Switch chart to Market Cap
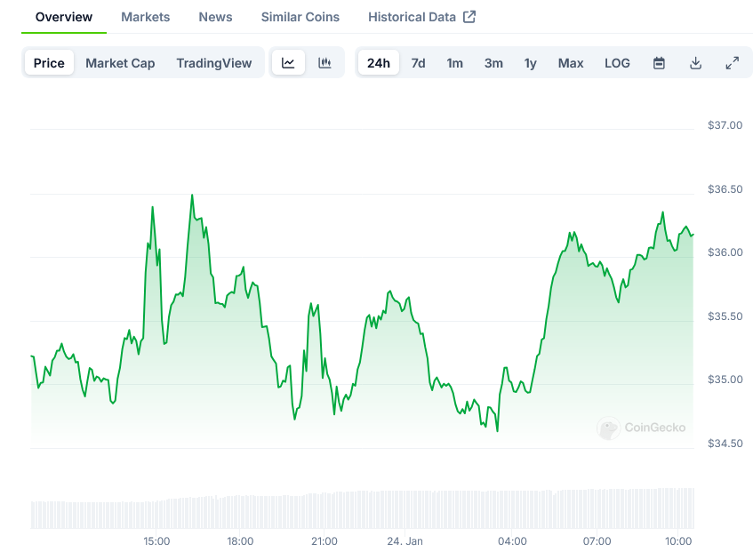This screenshot has width=753, height=560. coord(120,63)
